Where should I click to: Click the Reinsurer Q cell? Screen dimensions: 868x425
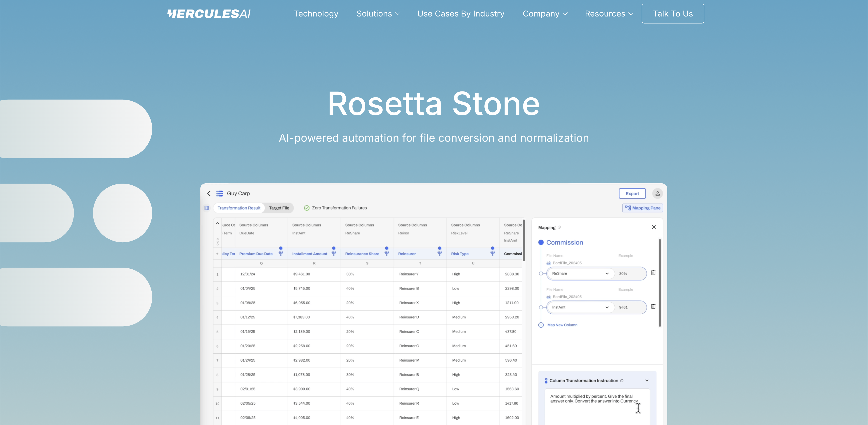tap(420, 389)
